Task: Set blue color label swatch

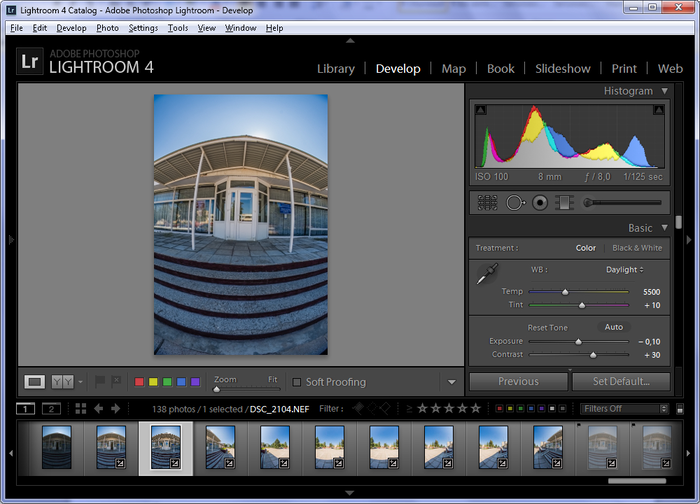Action: click(x=181, y=382)
